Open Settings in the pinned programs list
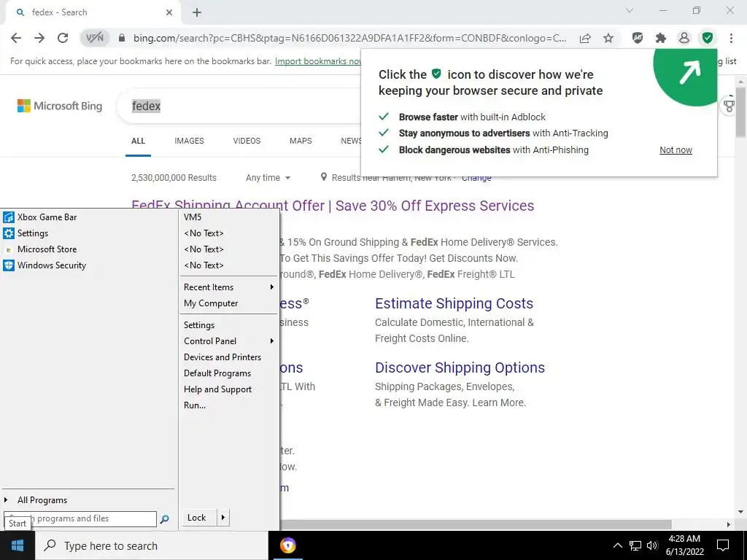Screen dimensions: 747x560 88,233
